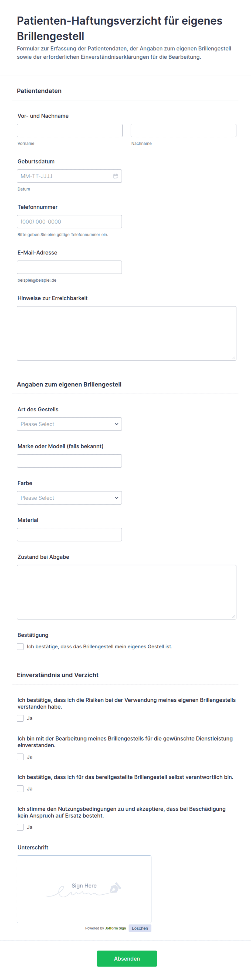
Task: Click into the Vorname input field
Action: (69, 131)
